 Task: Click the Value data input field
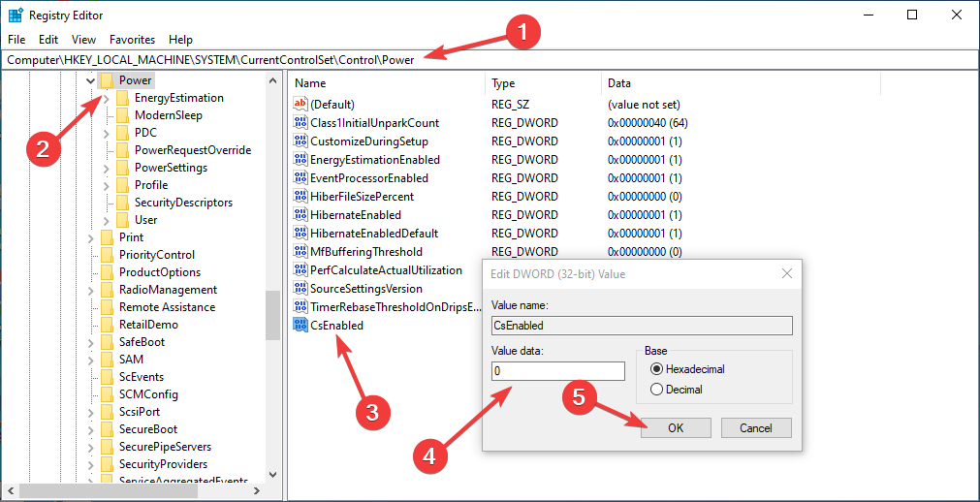point(558,371)
